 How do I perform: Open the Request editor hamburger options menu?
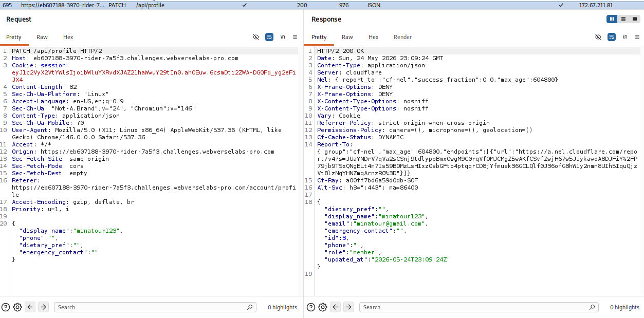coord(295,37)
